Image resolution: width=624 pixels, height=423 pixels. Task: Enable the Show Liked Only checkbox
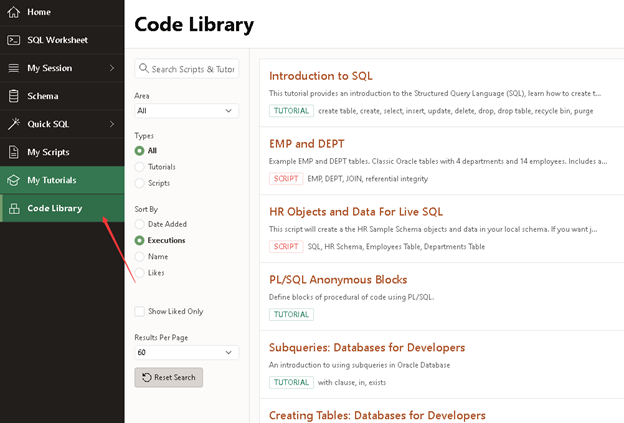140,312
